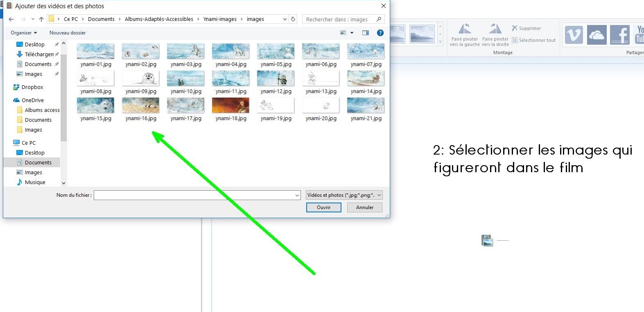Click the video placeholder icon in storyboard
This screenshot has height=312, width=644.
point(487,240)
